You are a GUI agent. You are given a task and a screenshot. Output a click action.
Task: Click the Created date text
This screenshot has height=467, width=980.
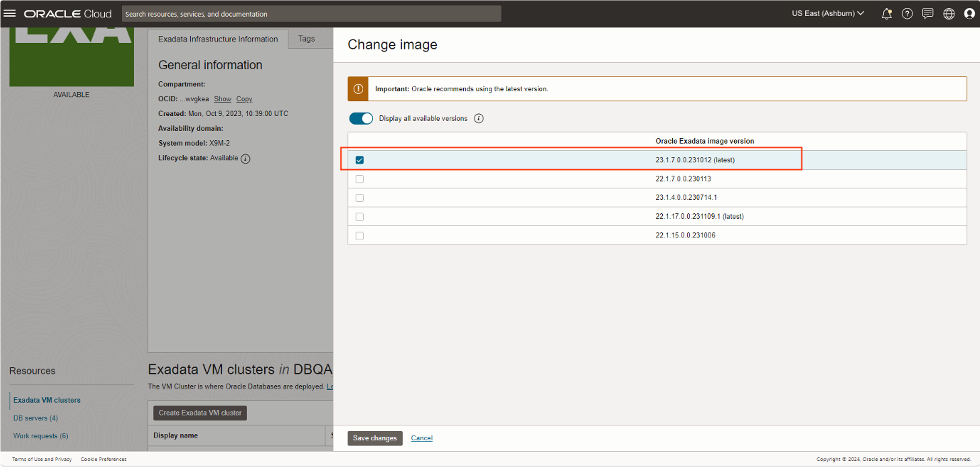[223, 114]
